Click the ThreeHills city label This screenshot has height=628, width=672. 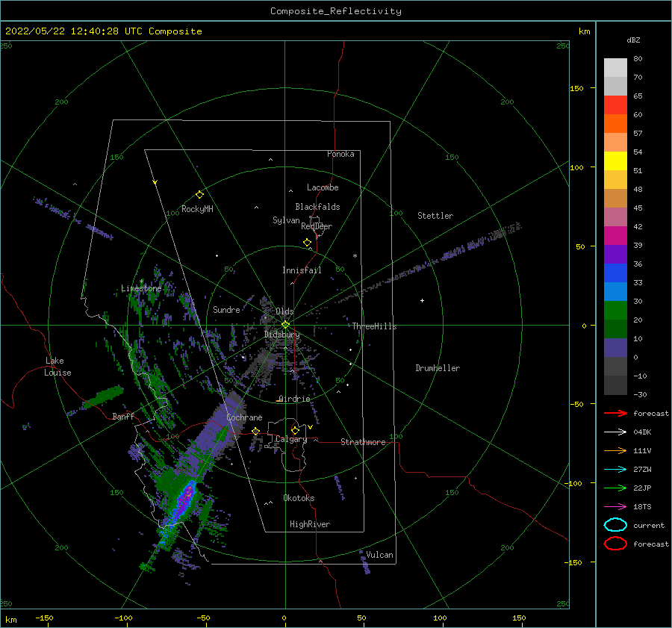click(x=375, y=326)
